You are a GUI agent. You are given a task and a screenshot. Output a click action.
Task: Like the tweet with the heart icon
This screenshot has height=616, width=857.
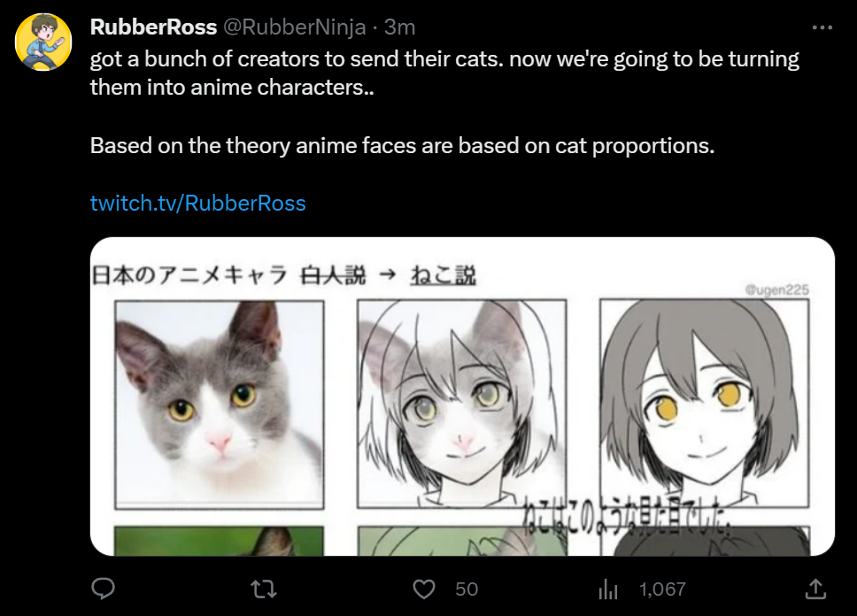tap(423, 589)
